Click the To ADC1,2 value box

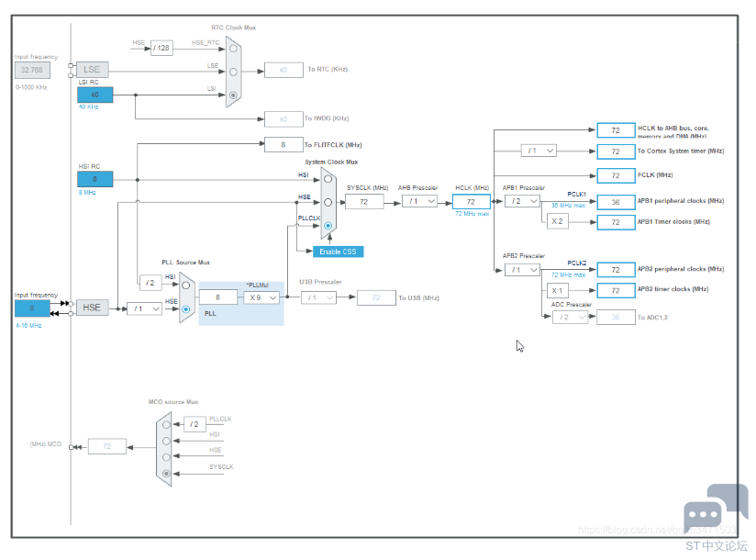pos(617,318)
